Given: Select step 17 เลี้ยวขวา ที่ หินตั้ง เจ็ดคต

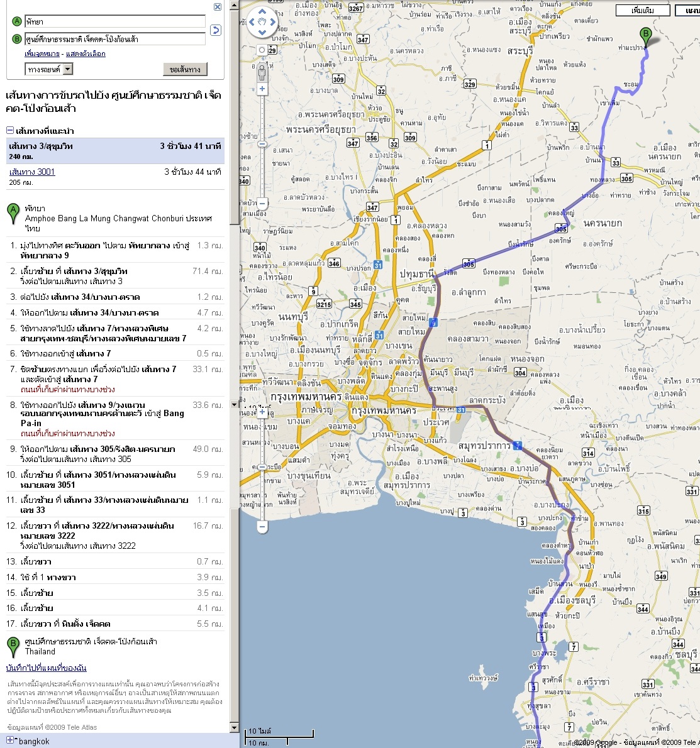Looking at the screenshot, I should [x=115, y=624].
